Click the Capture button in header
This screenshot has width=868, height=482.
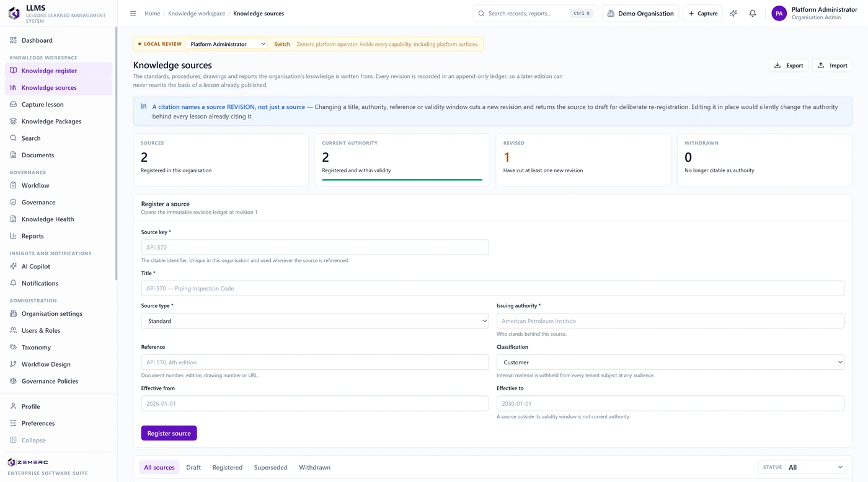point(702,13)
